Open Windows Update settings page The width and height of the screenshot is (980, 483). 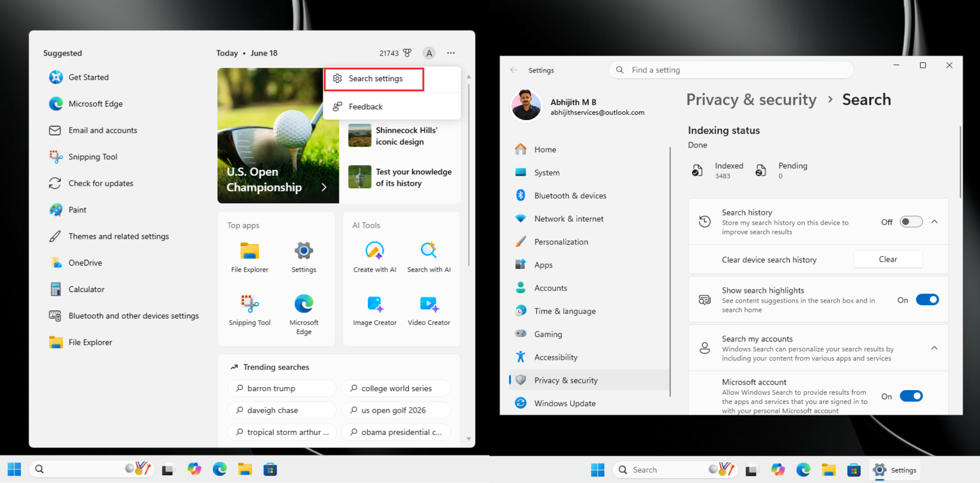(x=590, y=403)
